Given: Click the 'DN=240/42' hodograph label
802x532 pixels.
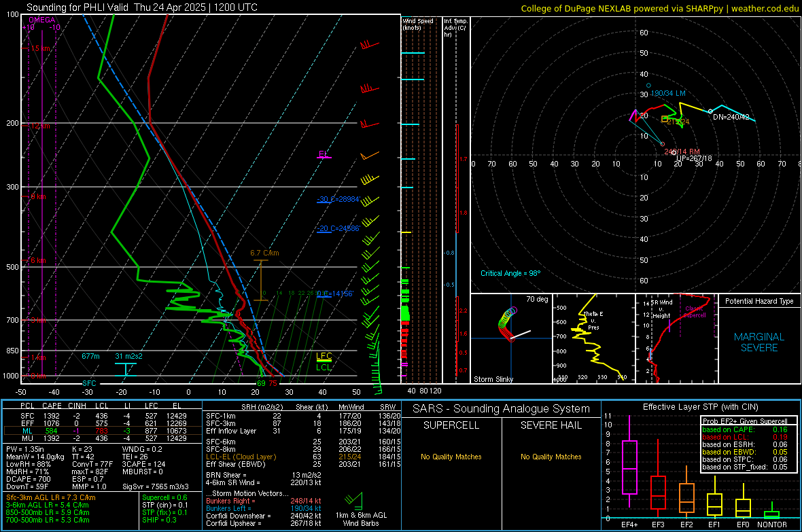Looking at the screenshot, I should [731, 117].
